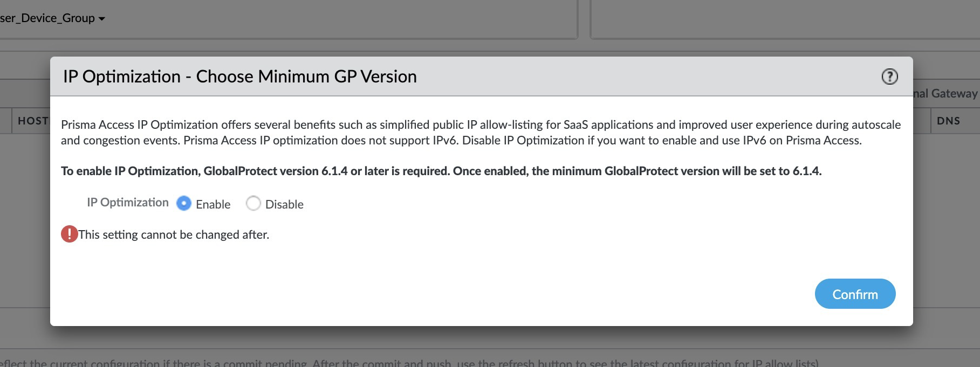Click the caret arrow beside Device_Group
Viewport: 980px width, 367px height.
pos(102,19)
